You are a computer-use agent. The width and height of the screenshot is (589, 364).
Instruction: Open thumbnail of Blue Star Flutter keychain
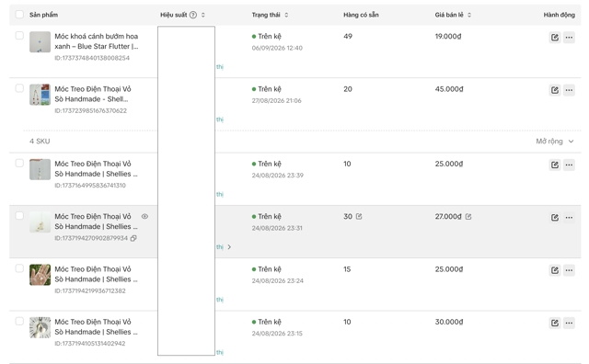coord(40,42)
